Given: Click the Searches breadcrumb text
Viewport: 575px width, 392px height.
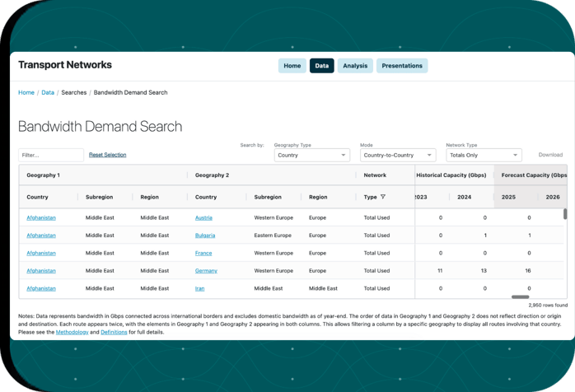Looking at the screenshot, I should [73, 92].
